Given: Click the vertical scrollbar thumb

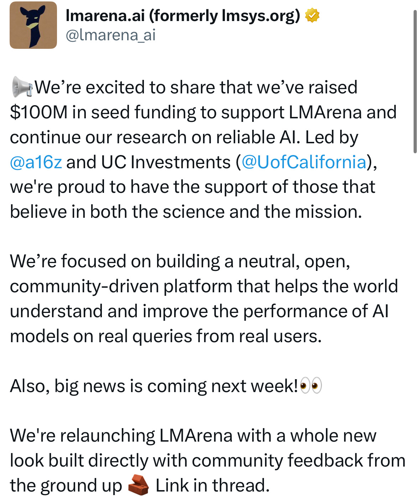Looking at the screenshot, I should tap(415, 82).
